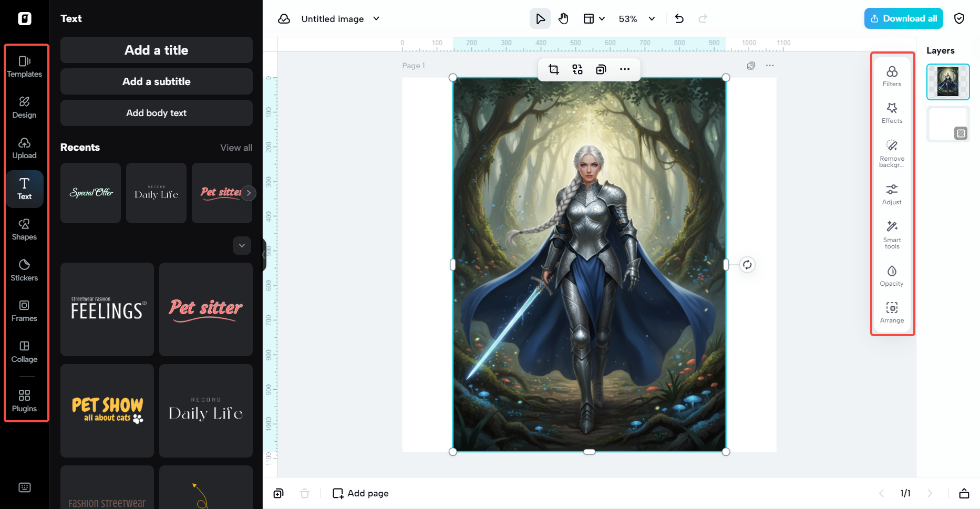Select the knight image layer thumbnail
The image size is (980, 509).
(x=947, y=82)
